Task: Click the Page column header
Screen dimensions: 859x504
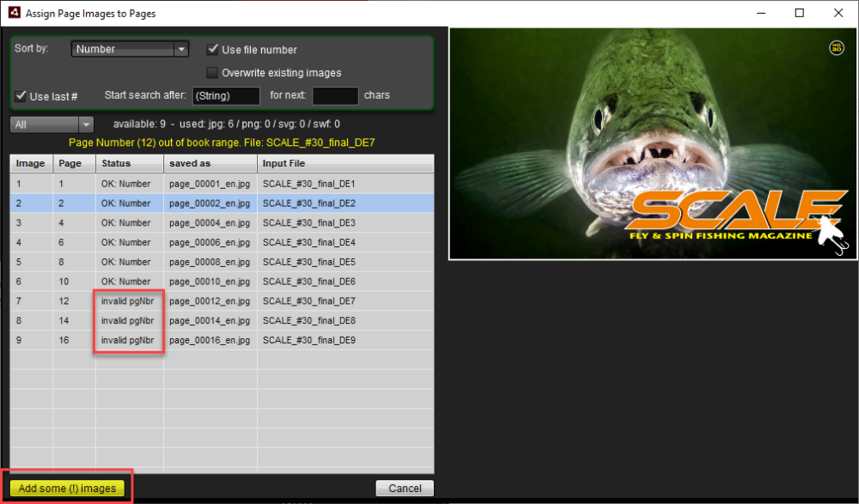Action: click(75, 163)
